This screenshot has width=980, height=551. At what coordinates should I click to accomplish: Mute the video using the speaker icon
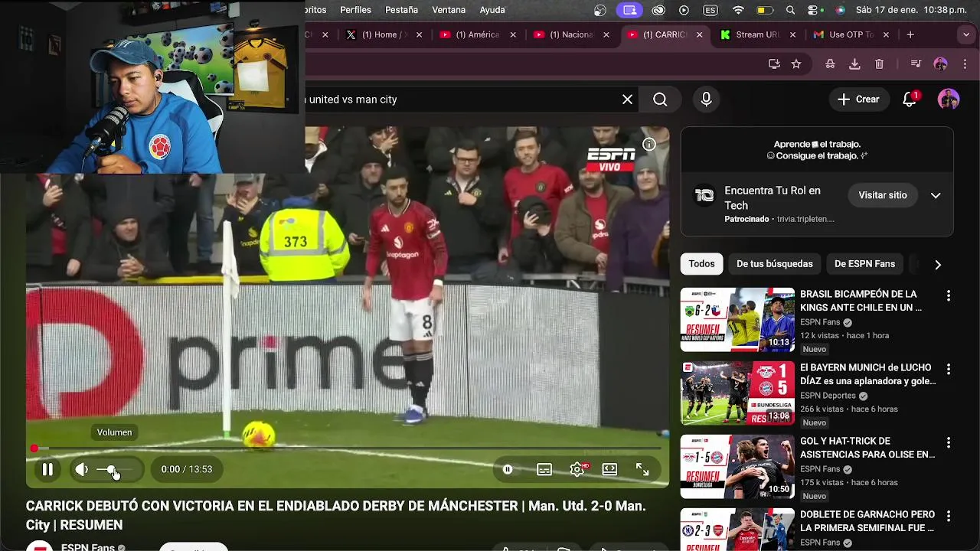point(82,469)
